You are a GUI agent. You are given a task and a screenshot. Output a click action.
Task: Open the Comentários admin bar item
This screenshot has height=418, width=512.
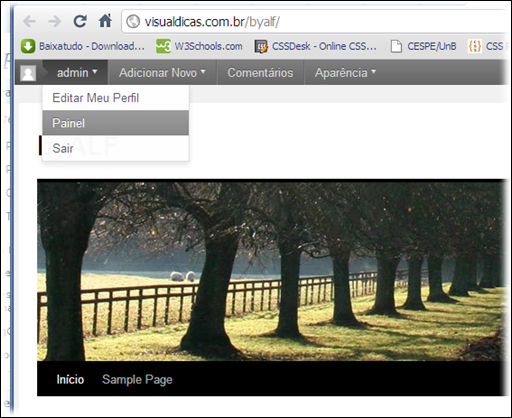(260, 73)
